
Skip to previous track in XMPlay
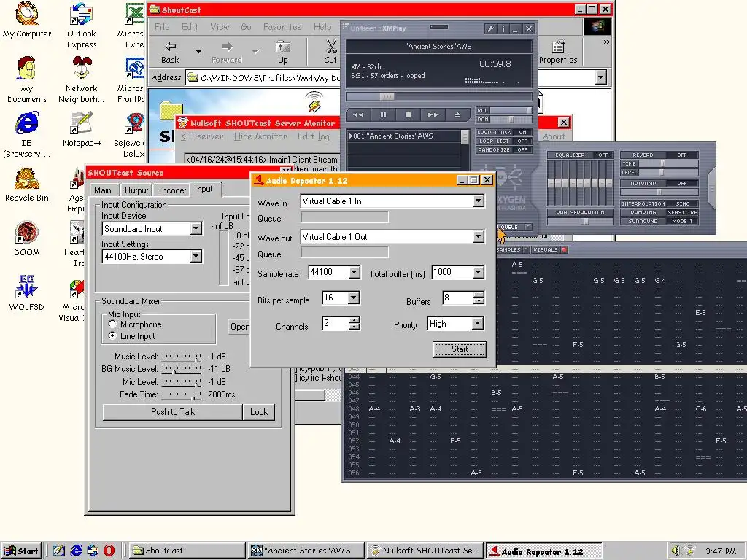click(358, 114)
